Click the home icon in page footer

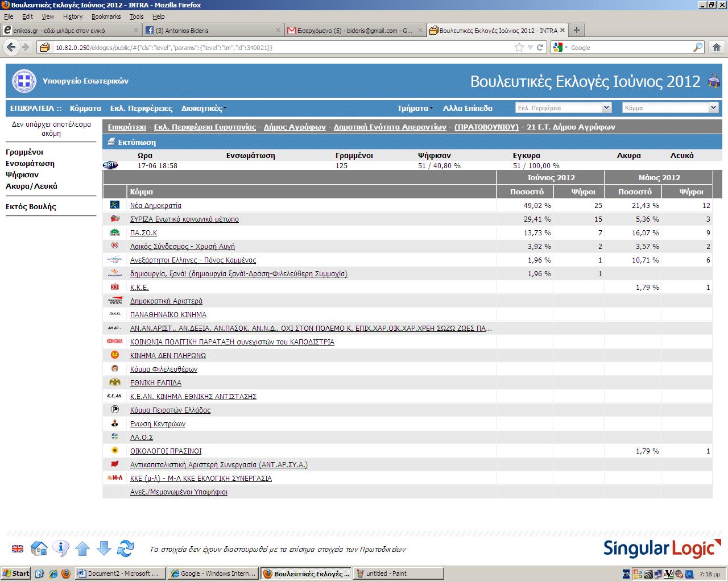point(39,548)
